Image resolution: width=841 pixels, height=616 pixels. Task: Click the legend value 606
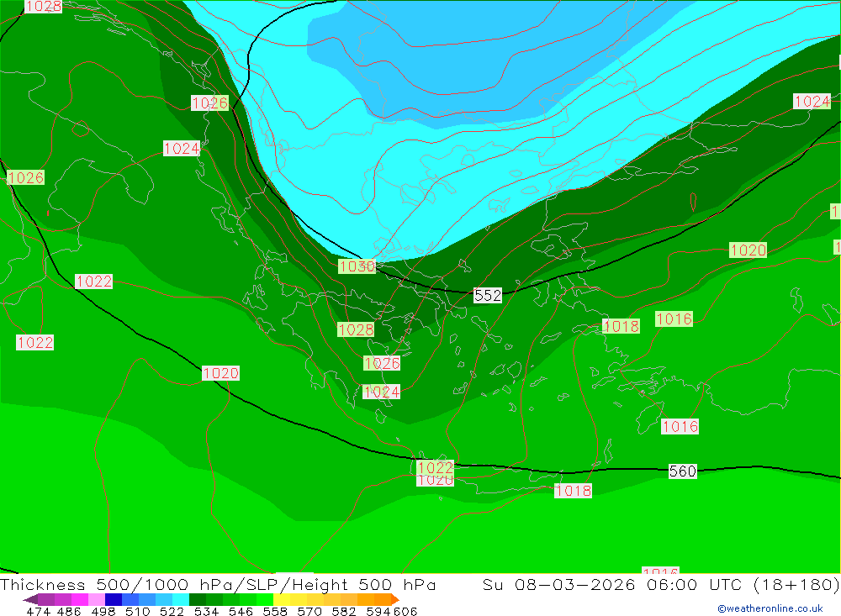coord(405,611)
